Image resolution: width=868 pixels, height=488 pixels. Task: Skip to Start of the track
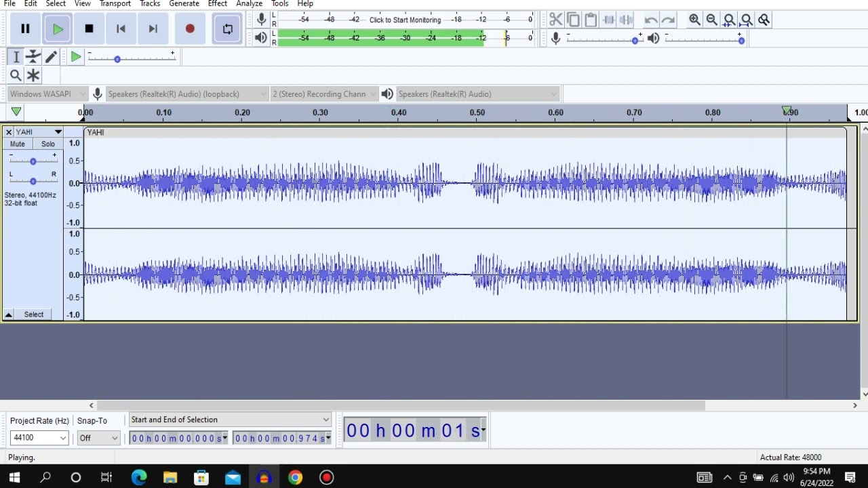click(121, 28)
